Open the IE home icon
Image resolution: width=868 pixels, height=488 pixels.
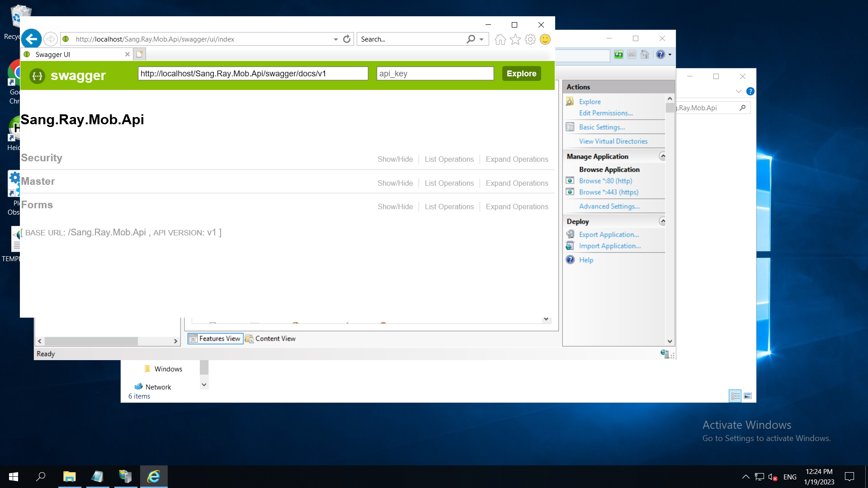click(x=500, y=40)
